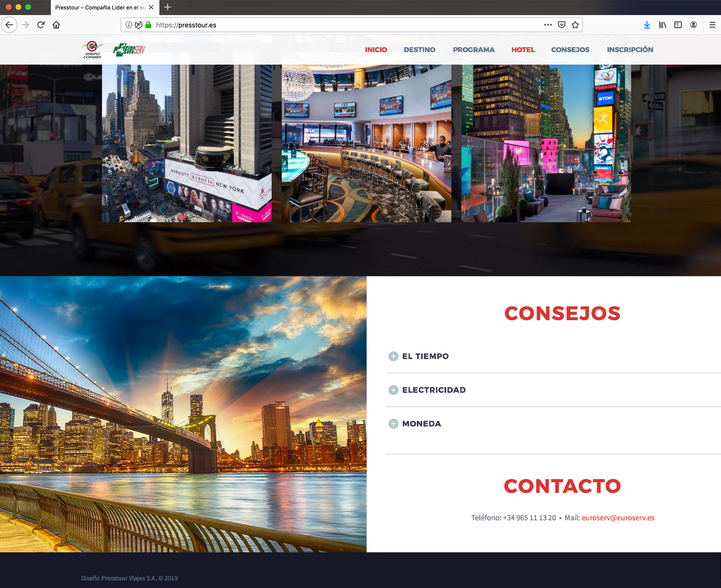View site security lock information
721x588 pixels.
(x=148, y=25)
